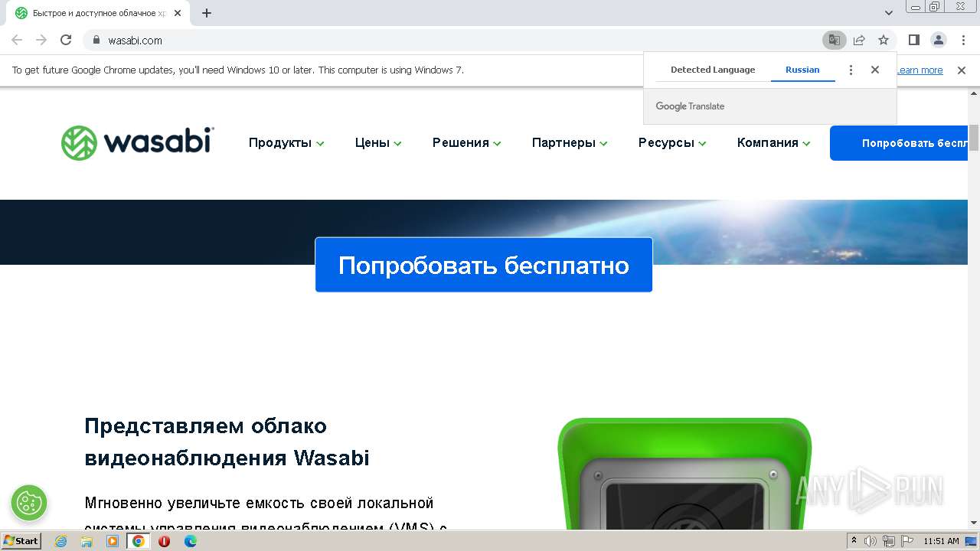Click the page vertical scrollbar thumb
This screenshot has height=551, width=980.
(974, 138)
